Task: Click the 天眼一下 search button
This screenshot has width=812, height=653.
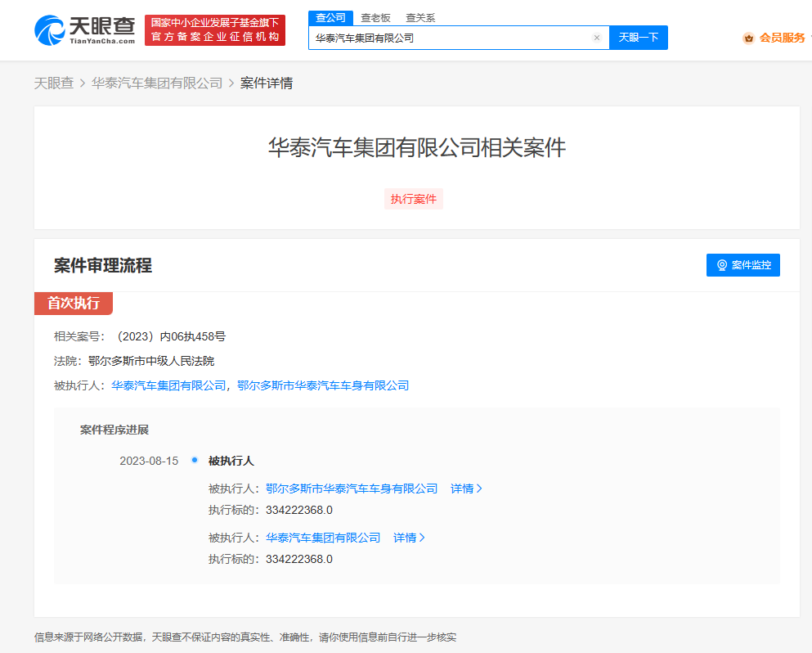Action: pyautogui.click(x=639, y=38)
